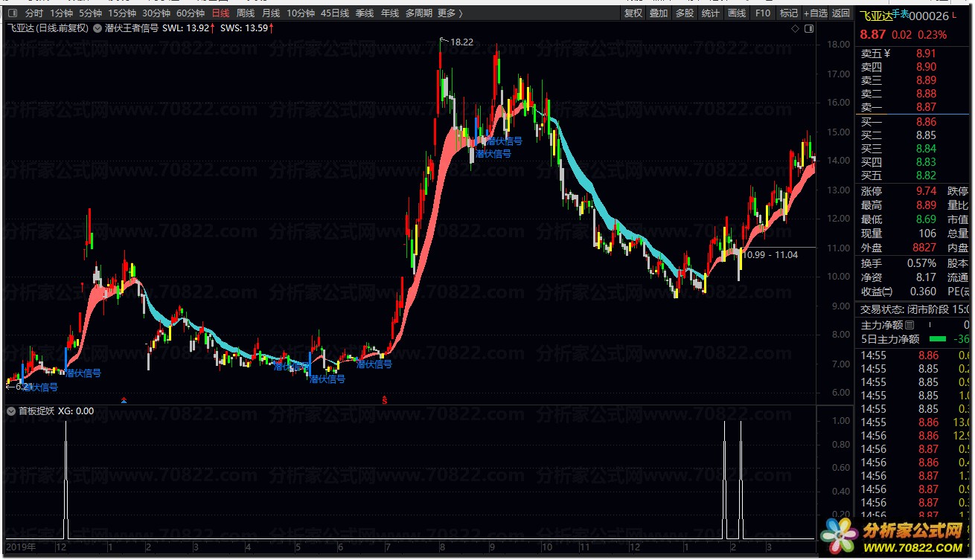Add stock via +自选 button
The height and width of the screenshot is (560, 975).
[816, 13]
